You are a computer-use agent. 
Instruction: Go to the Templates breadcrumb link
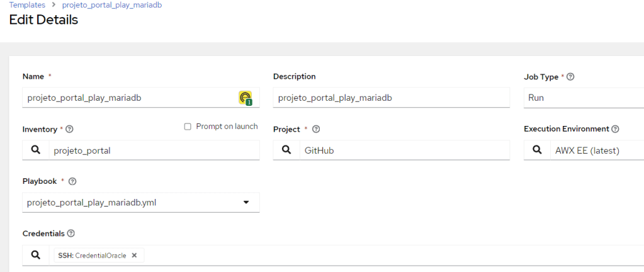click(x=27, y=4)
